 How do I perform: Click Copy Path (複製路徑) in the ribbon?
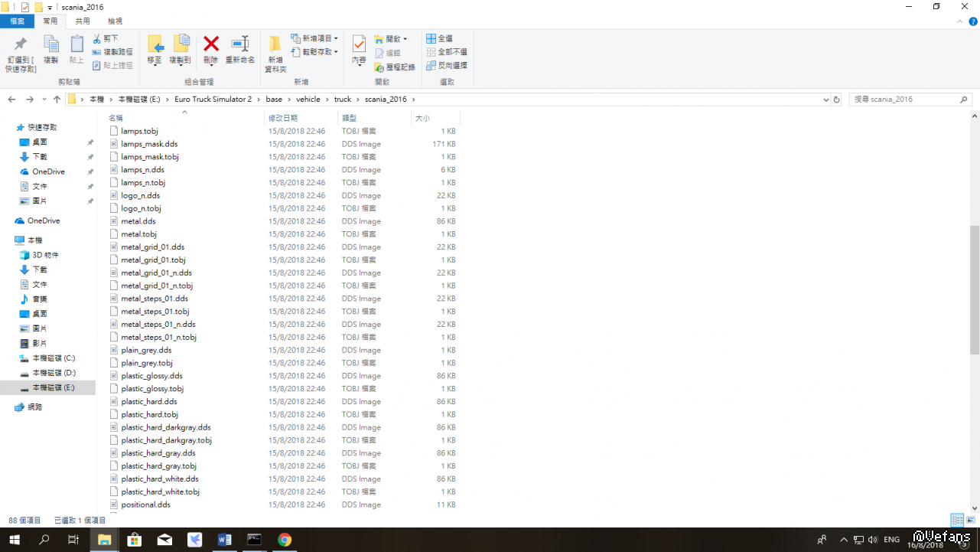113,52
